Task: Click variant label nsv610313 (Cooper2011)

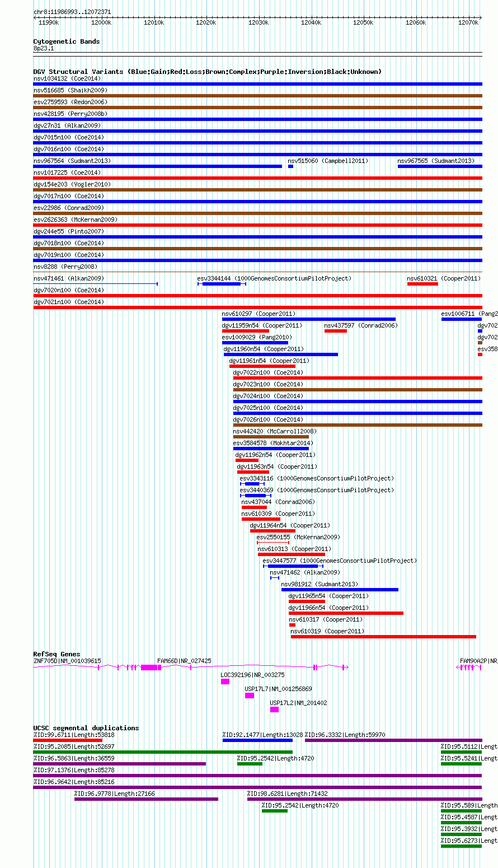Action: coord(294,549)
